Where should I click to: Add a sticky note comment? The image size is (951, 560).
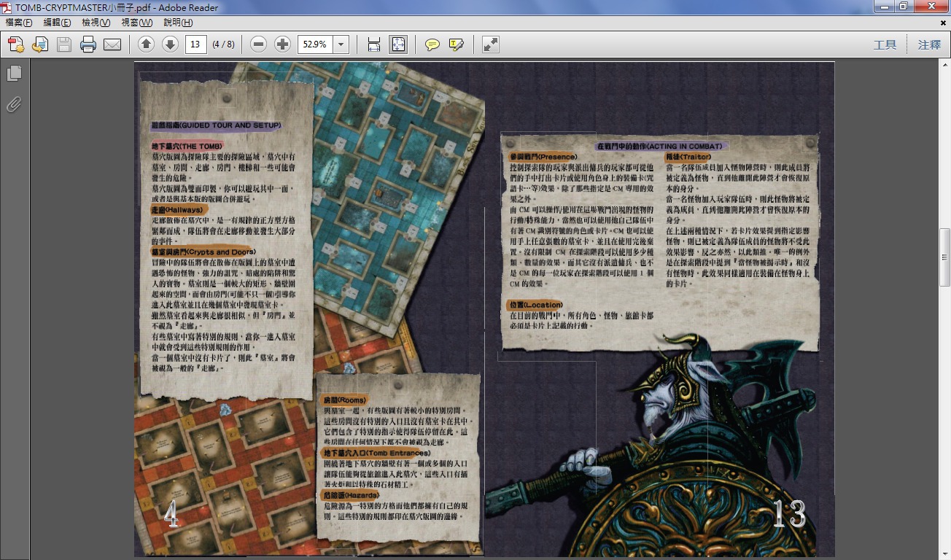[x=432, y=44]
